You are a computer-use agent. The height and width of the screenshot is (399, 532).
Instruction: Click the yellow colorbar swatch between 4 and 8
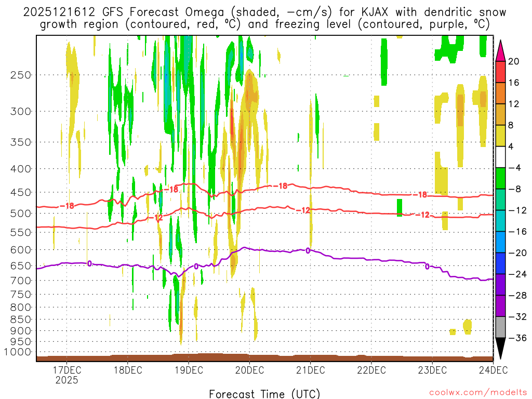[x=500, y=136]
